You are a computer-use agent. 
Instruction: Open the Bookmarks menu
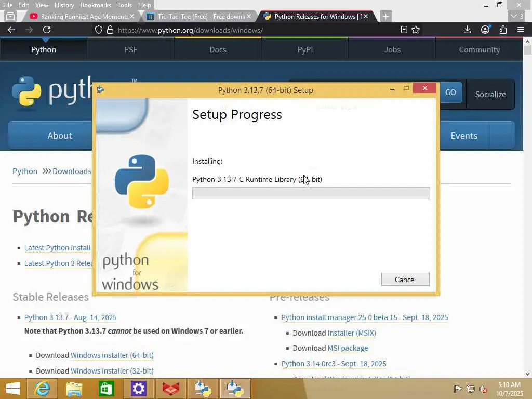click(96, 5)
